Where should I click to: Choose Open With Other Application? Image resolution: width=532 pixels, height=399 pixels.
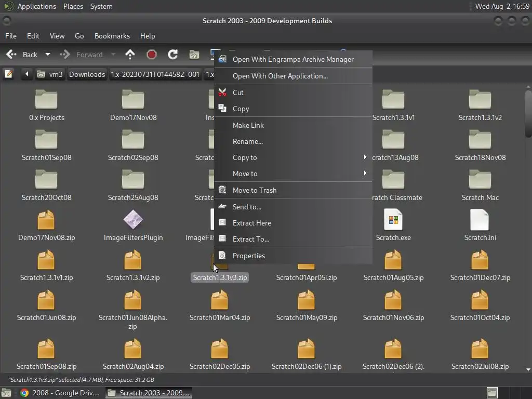(293, 76)
